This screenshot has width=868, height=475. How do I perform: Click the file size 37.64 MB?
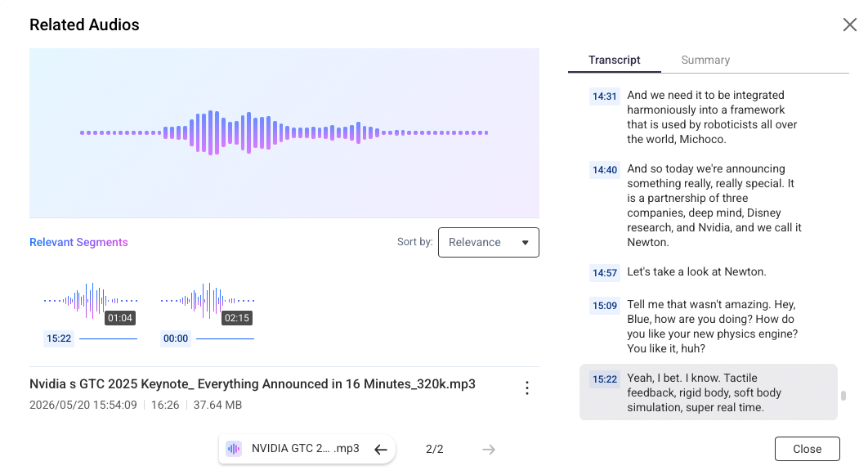217,406
